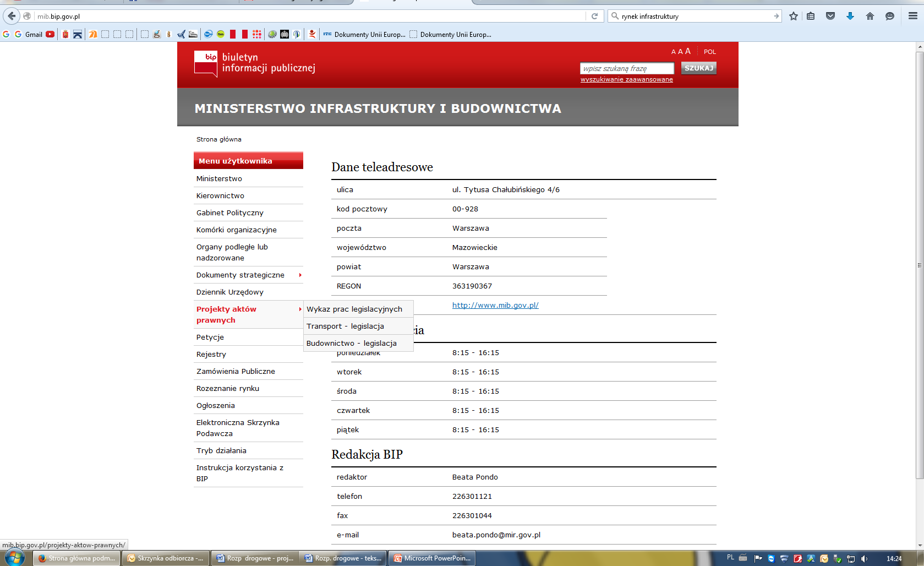Open Zamówienia Publiczne menu item
Image resolution: width=924 pixels, height=566 pixels.
tap(248, 371)
